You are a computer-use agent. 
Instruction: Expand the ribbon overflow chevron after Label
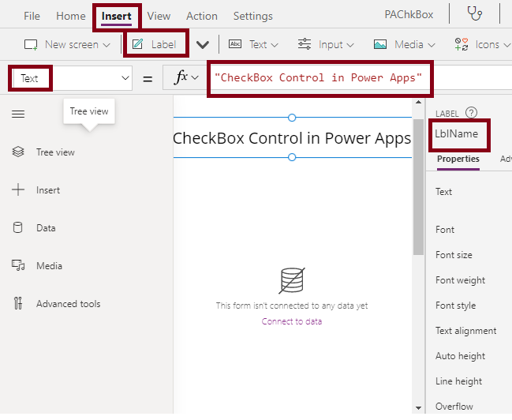tap(203, 45)
